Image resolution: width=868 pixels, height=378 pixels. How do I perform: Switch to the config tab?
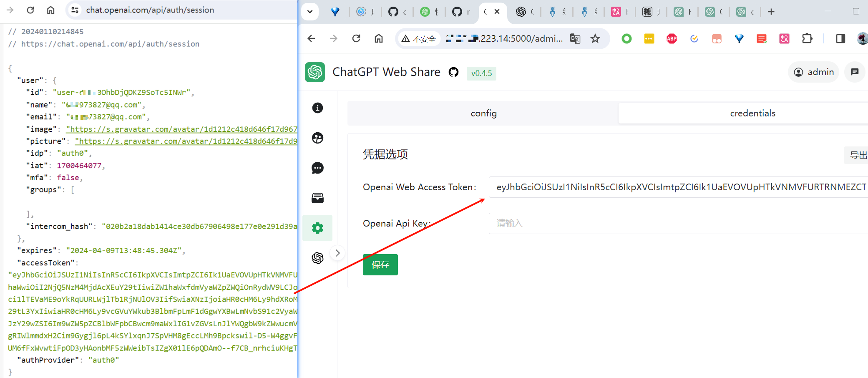click(483, 113)
